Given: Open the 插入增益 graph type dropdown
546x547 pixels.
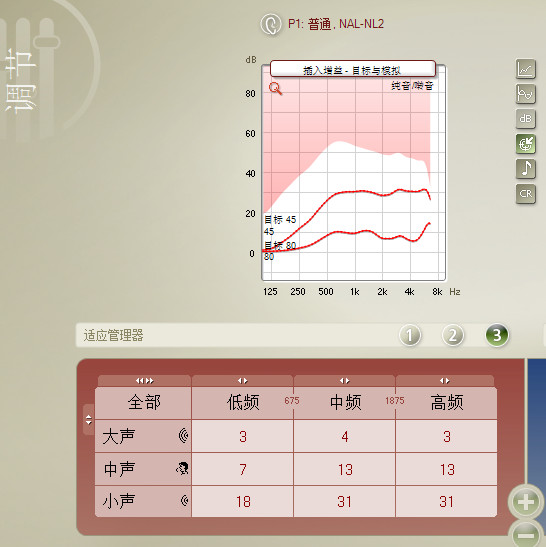Looking at the screenshot, I should [x=353, y=69].
